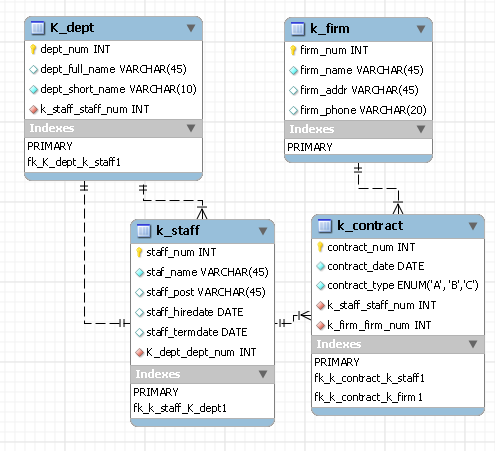
Task: Click the red foreign key icon in K_dept
Action: click(x=33, y=109)
